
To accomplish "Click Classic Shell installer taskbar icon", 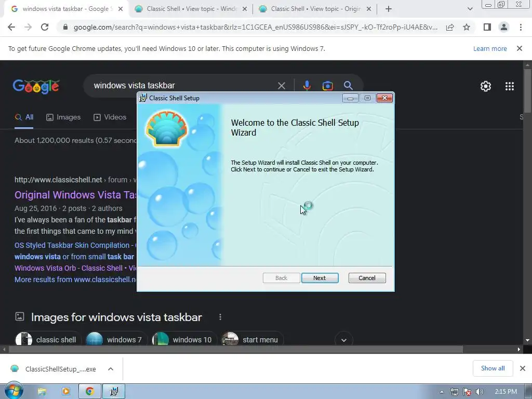I will 114,392.
